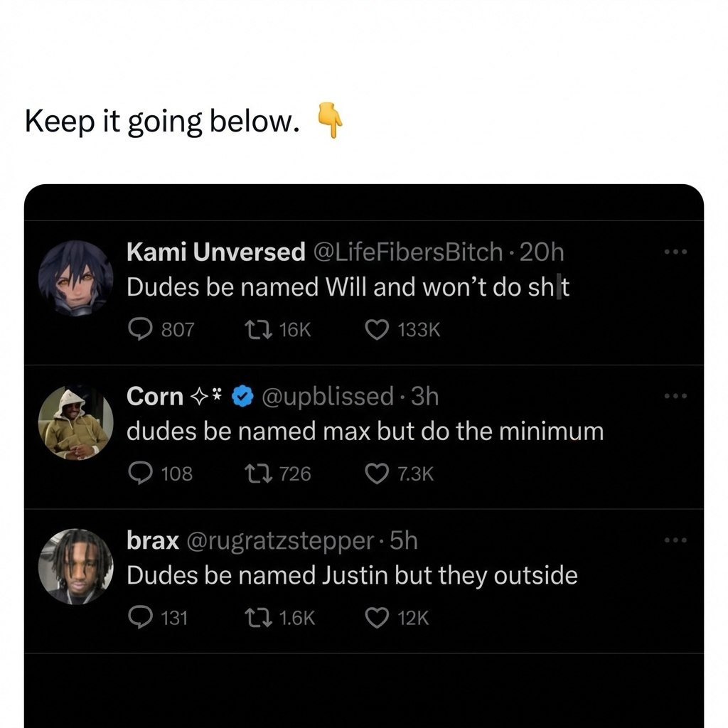Expand the three-dot menu on Corn's tweet
Screen dimensions: 728x728
click(676, 396)
